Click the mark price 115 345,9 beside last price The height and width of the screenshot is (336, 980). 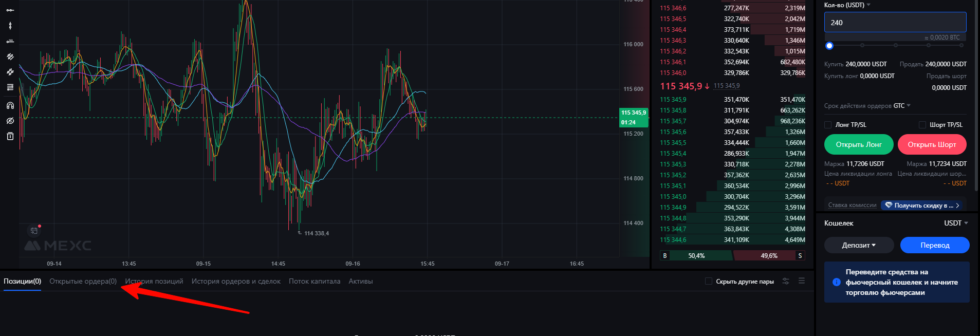tap(727, 86)
